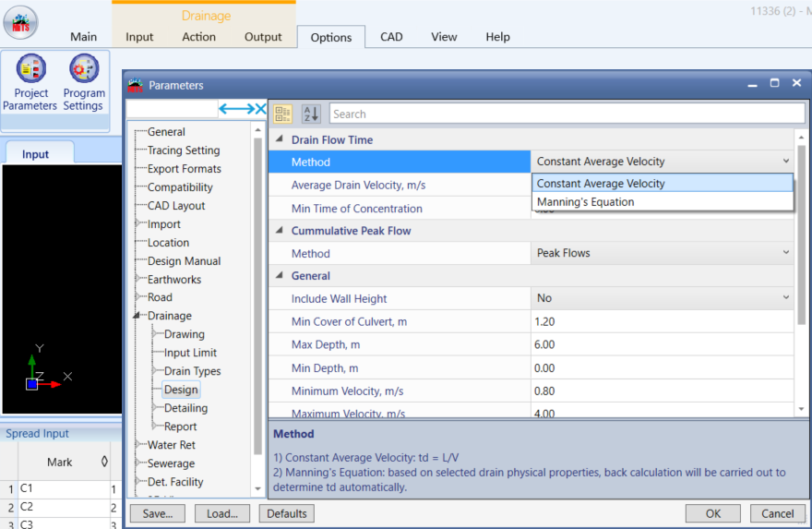The width and height of the screenshot is (812, 529).
Task: Select Design under Drainage
Action: pyautogui.click(x=181, y=389)
